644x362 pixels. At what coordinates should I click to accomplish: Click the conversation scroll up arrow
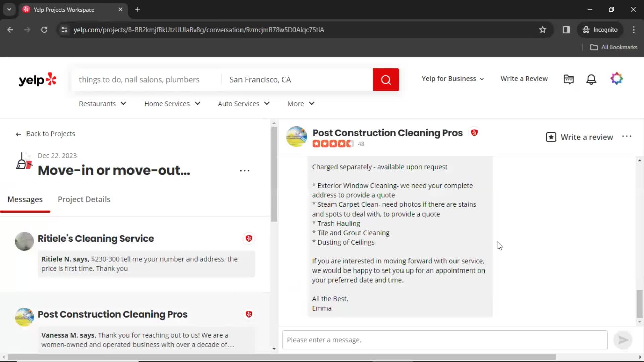639,161
